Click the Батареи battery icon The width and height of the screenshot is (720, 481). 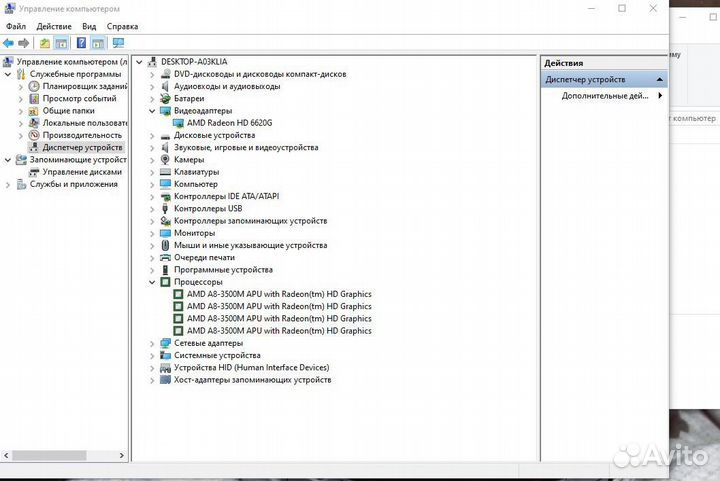(x=165, y=98)
